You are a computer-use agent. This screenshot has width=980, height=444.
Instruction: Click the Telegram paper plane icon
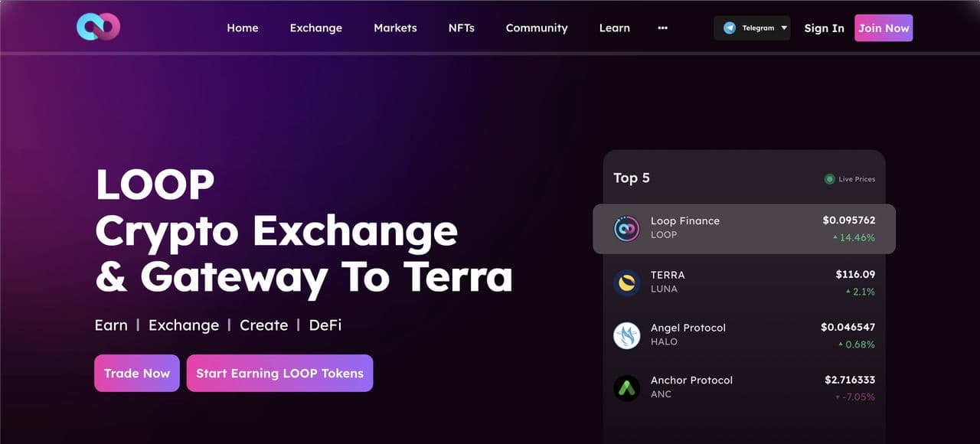point(730,28)
